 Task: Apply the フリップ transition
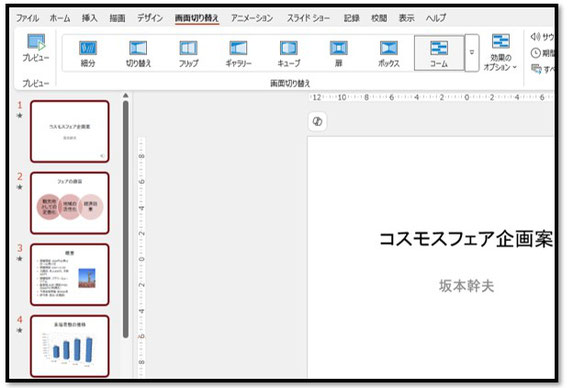pos(189,53)
